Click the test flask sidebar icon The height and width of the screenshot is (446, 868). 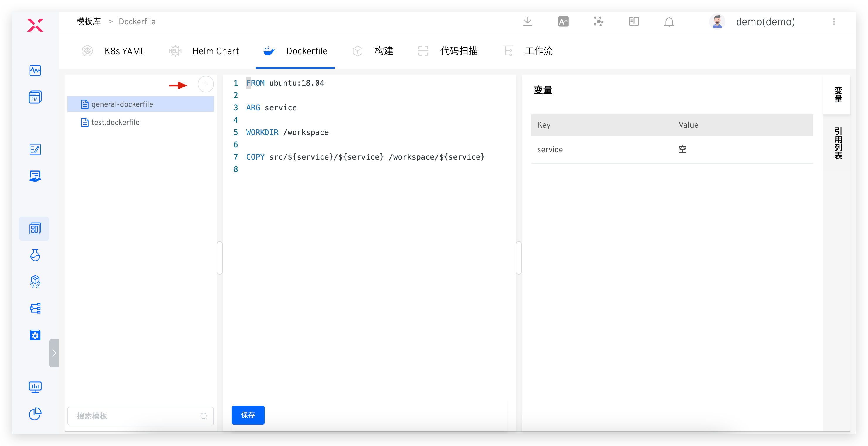(x=35, y=255)
